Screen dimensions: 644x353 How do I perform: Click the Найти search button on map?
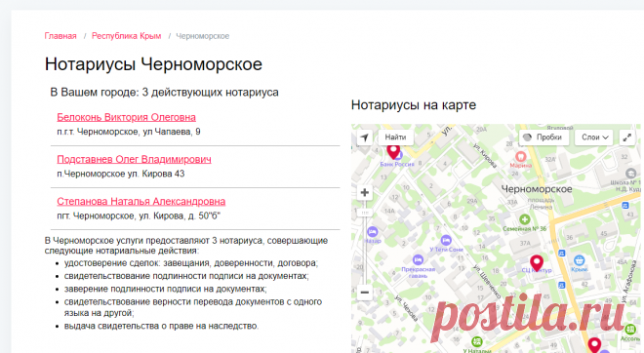395,137
